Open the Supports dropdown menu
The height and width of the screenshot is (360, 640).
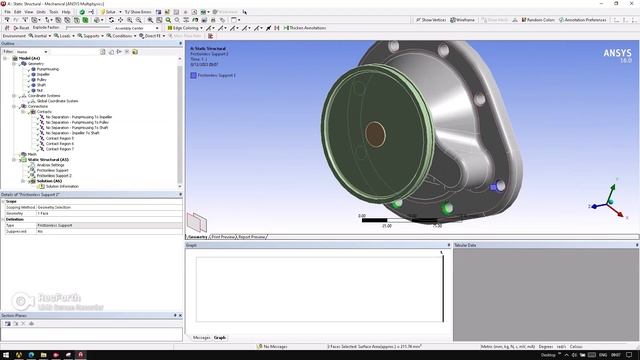(90, 36)
